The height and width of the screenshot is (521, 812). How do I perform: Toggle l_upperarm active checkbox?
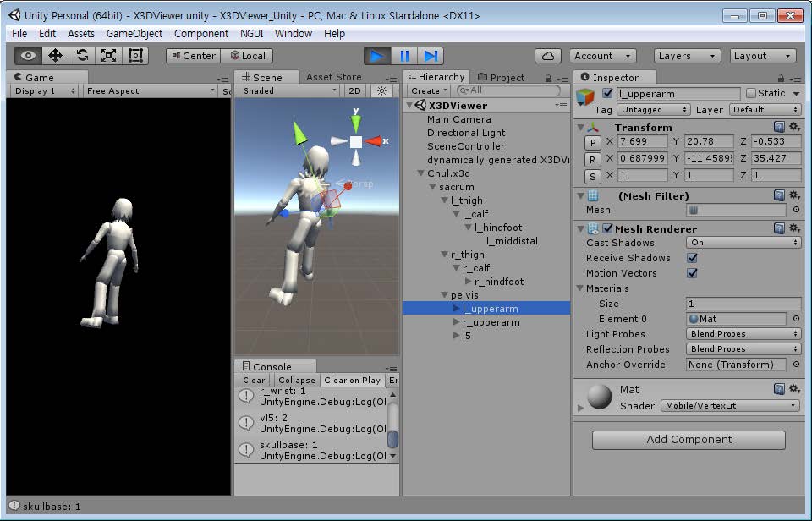607,93
